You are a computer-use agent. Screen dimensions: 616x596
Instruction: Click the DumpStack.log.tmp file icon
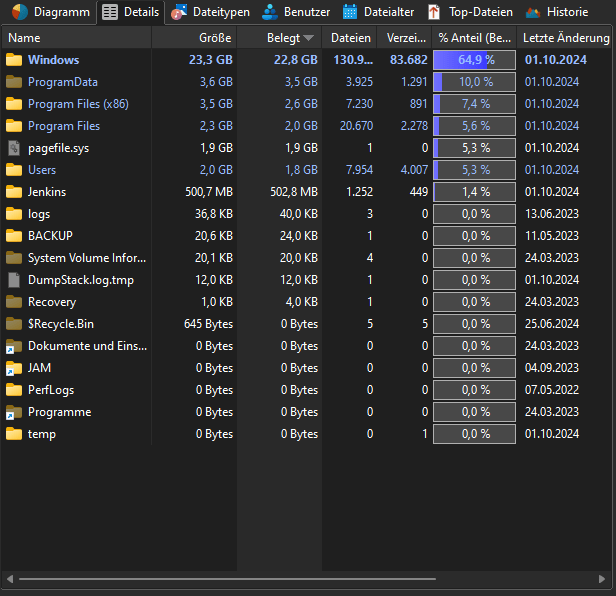(x=14, y=280)
